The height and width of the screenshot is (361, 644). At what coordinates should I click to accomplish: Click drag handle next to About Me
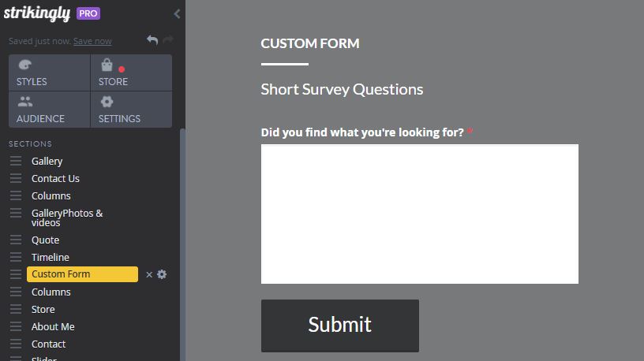click(x=16, y=326)
